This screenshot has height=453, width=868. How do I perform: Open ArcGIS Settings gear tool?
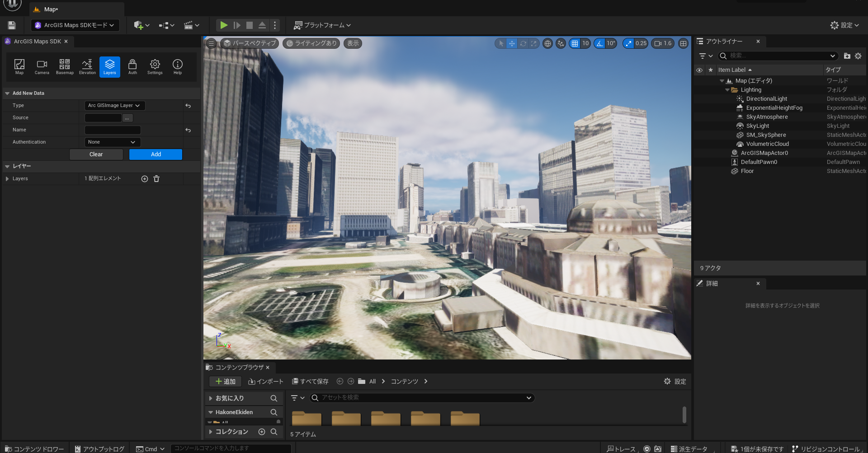point(155,66)
